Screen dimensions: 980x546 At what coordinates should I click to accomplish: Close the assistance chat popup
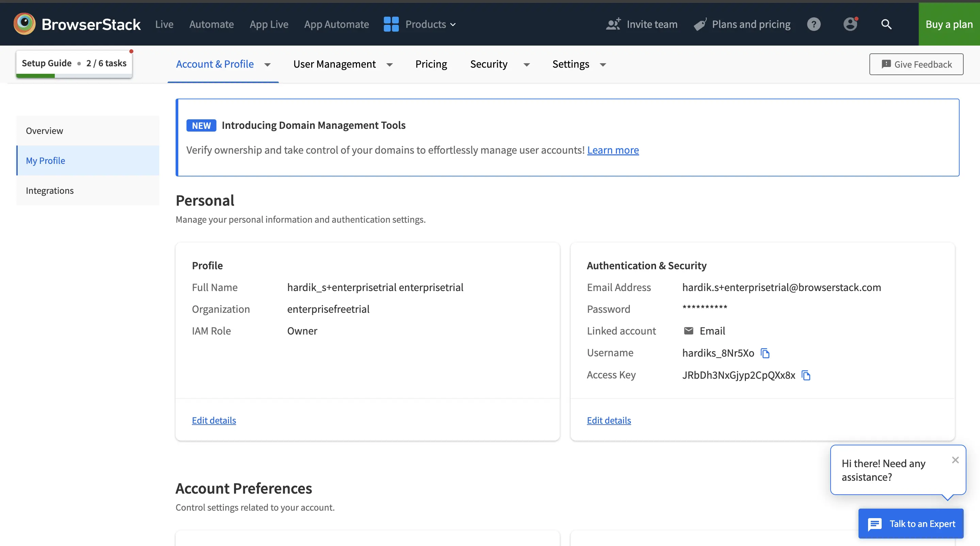click(955, 460)
